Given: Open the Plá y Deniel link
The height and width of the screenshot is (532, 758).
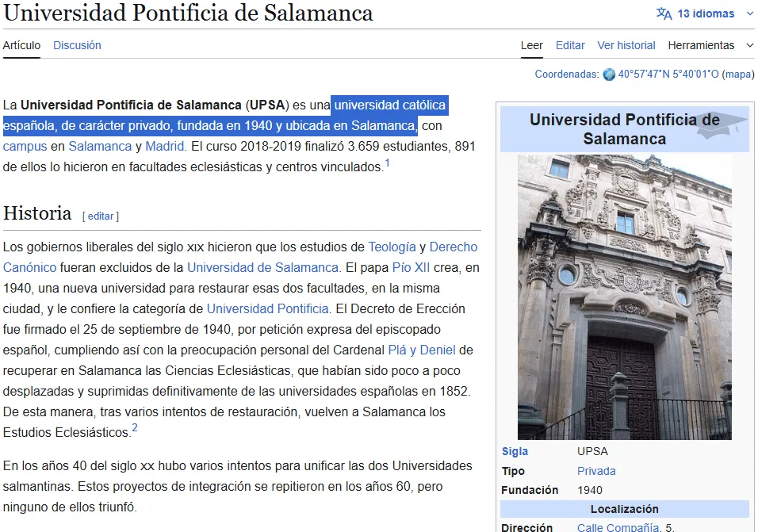Looking at the screenshot, I should pos(422,350).
